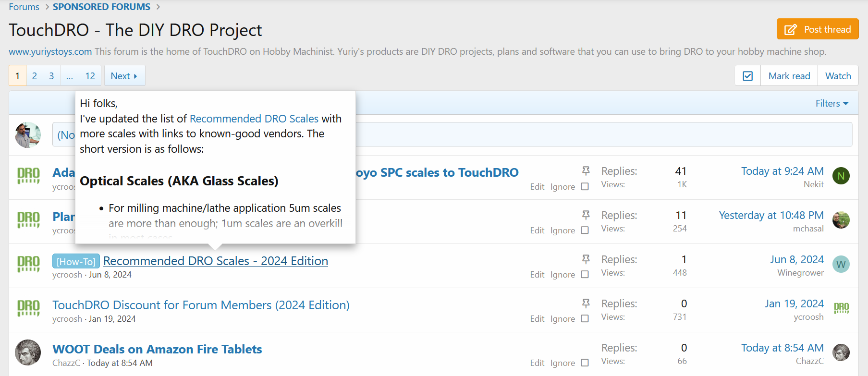The image size is (868, 376).
Task: Select checkbox for thread with 41 replies
Action: pyautogui.click(x=585, y=186)
